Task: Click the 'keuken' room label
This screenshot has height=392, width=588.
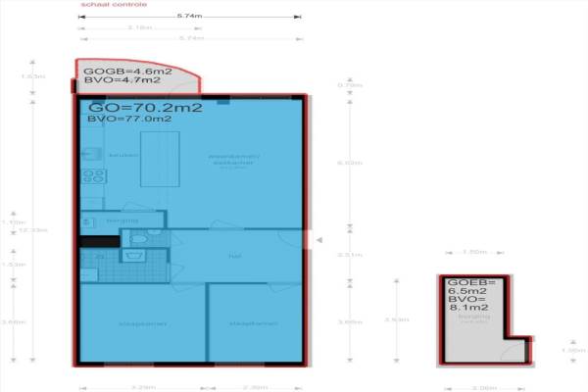Action: point(122,156)
